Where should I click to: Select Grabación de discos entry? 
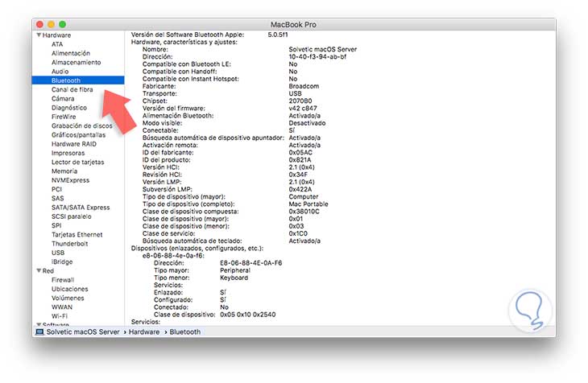(x=81, y=126)
